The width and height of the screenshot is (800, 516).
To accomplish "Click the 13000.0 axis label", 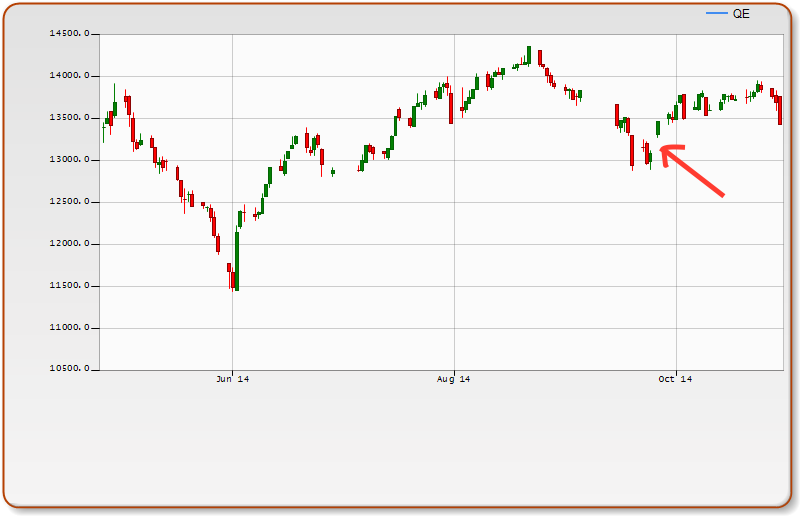I will click(x=69, y=159).
